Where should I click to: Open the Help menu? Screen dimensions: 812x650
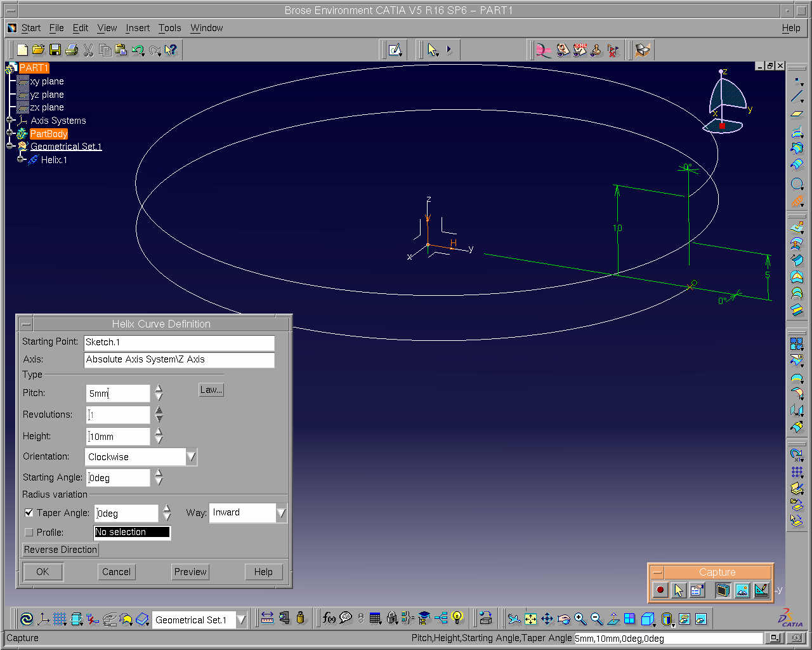point(791,28)
